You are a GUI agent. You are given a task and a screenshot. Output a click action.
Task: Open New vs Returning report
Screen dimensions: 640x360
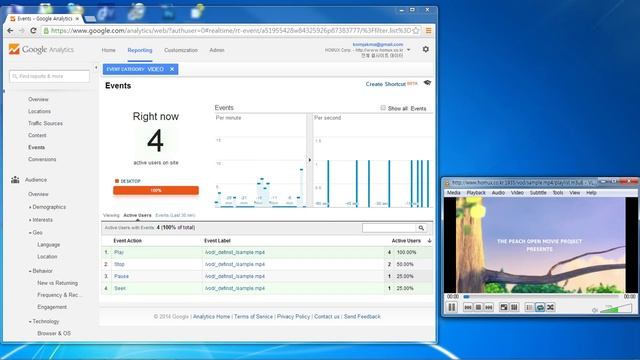(x=58, y=283)
